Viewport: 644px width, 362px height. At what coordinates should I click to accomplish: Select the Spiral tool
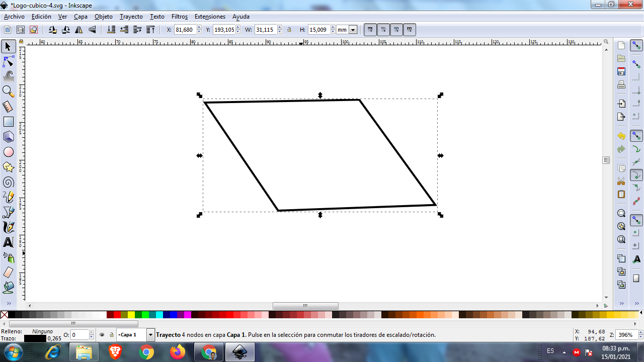click(8, 182)
